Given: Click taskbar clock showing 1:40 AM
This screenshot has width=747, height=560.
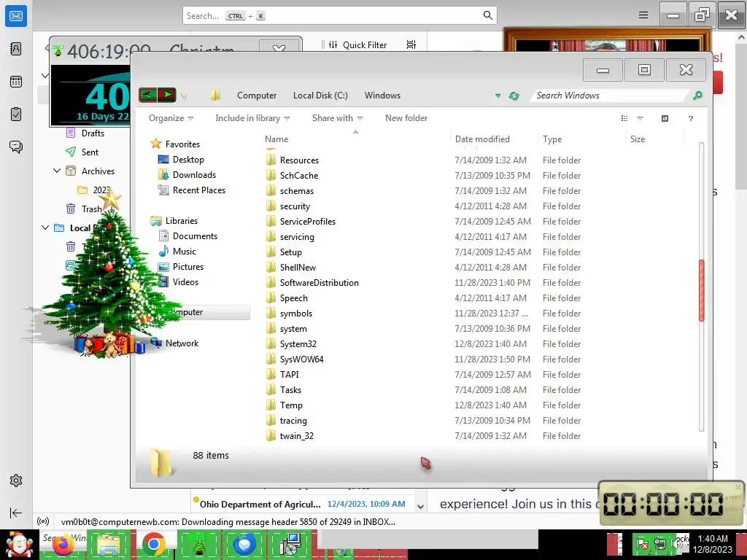Looking at the screenshot, I should coord(712,544).
